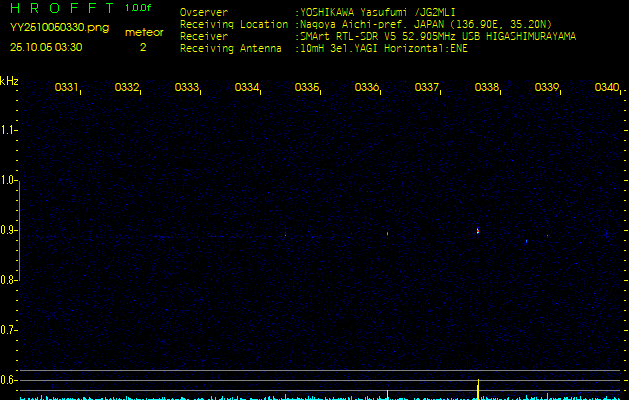Click antenna value 10mH 3el.YAGI Horizontal:ENE

click(384, 49)
